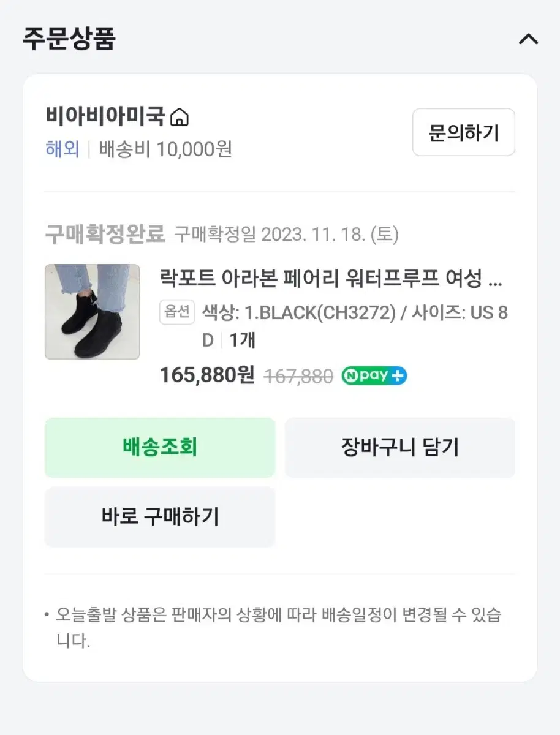Tap the 주문상품 section header

69,39
